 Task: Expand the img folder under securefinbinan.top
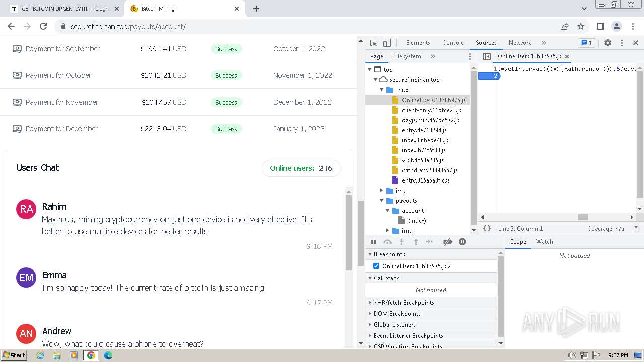pos(382,191)
